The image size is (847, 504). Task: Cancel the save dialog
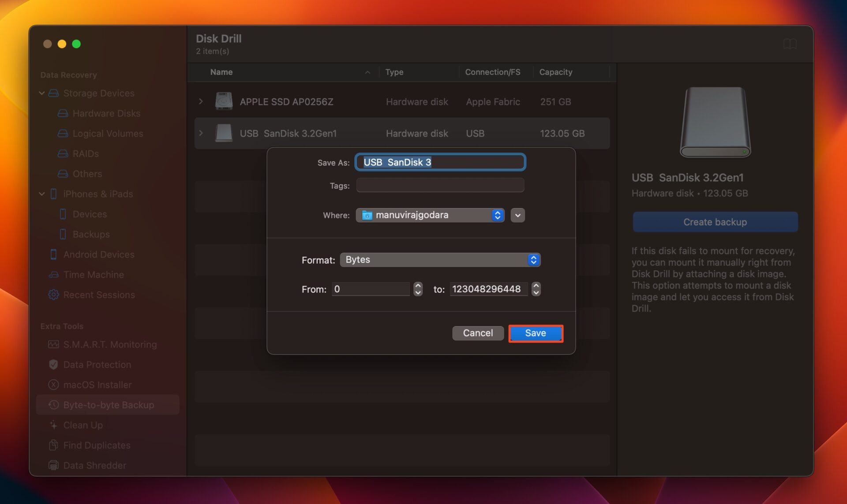click(x=478, y=333)
